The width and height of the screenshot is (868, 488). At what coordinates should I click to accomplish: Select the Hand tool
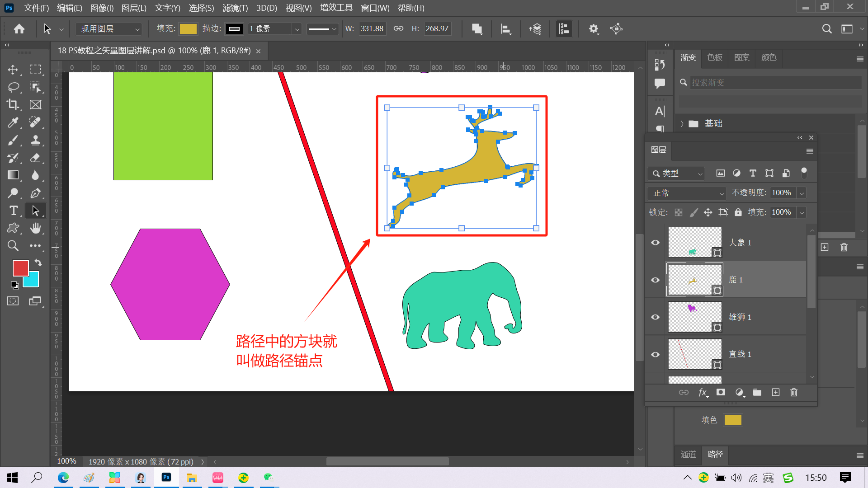pyautogui.click(x=35, y=228)
